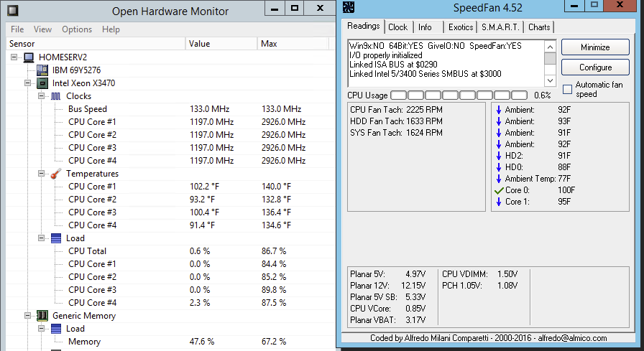644x351 pixels.
Task: Open the File menu in Open Hardware Monitor
Action: [x=17, y=29]
